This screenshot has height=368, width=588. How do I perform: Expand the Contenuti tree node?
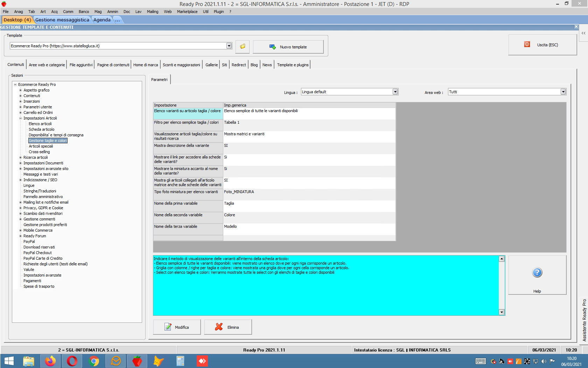(20, 96)
